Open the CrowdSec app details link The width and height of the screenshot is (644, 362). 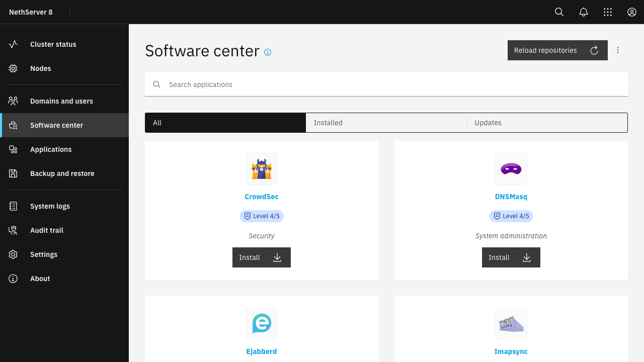(262, 197)
